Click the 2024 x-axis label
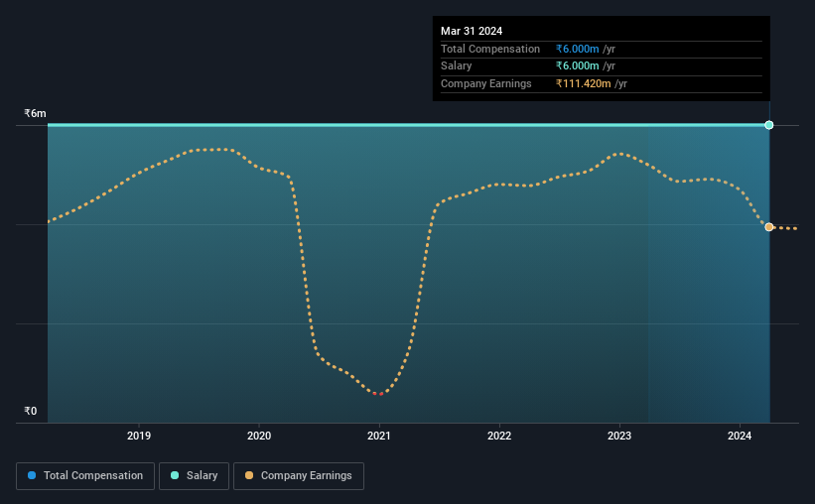 [x=740, y=436]
